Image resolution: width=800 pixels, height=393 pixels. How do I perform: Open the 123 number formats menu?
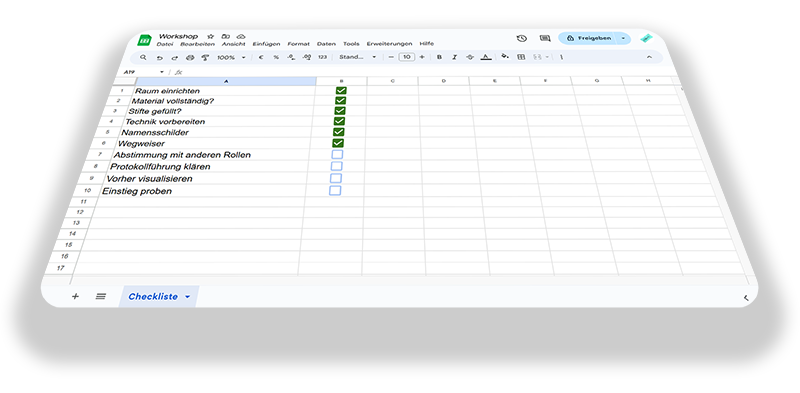(x=322, y=57)
